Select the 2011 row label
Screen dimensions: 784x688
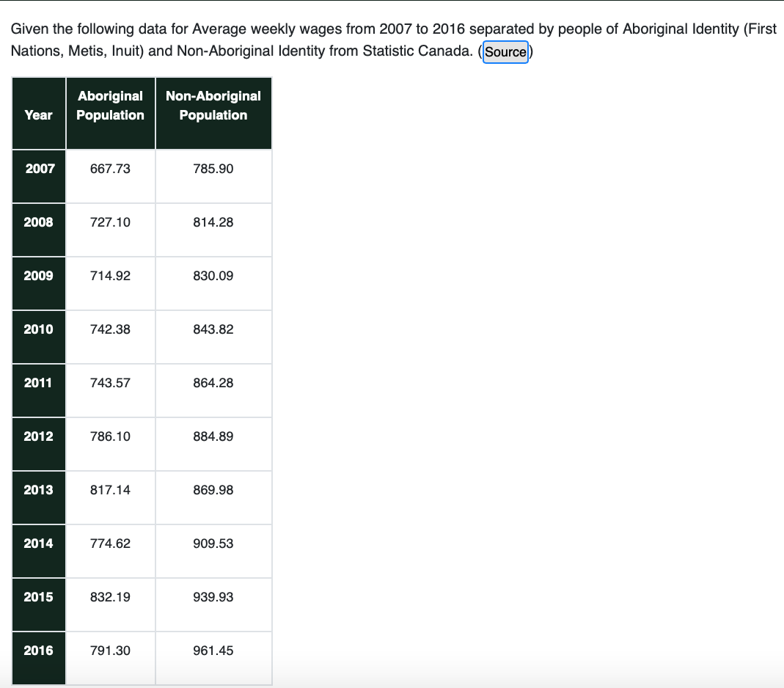[37, 382]
